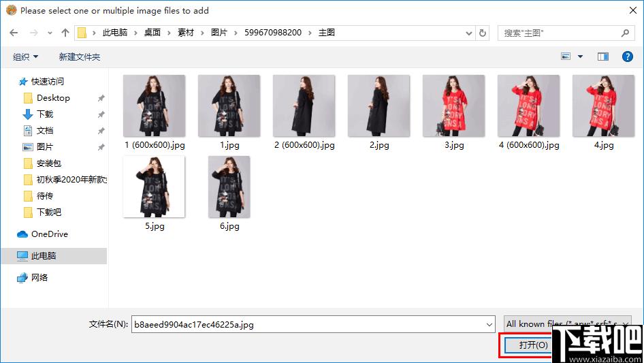Open 初秋季2020年新款 folder in navigation pane
Viewport: 644px width, 363px height.
pos(71,180)
